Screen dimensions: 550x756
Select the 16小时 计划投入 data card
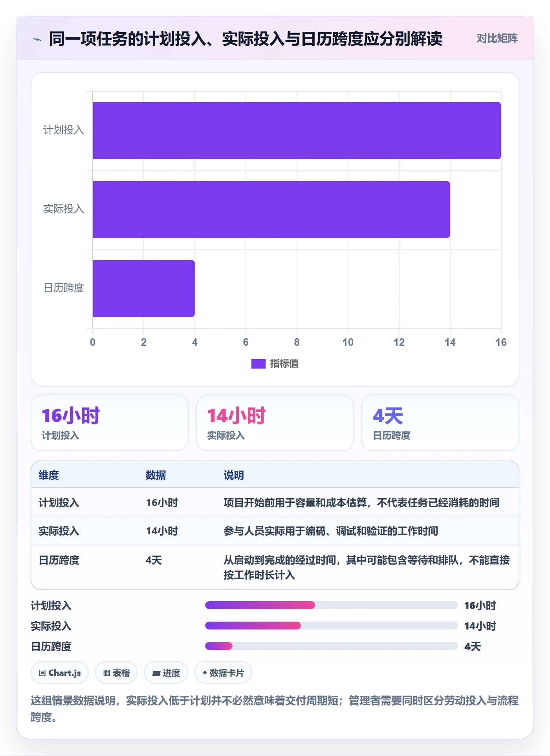pyautogui.click(x=110, y=423)
